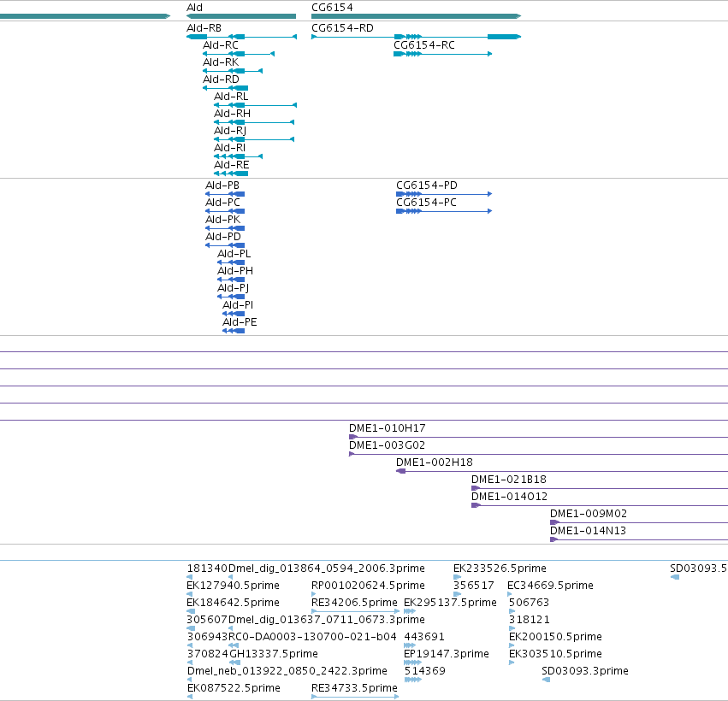Click the Ald-RB transcript label

(x=204, y=28)
